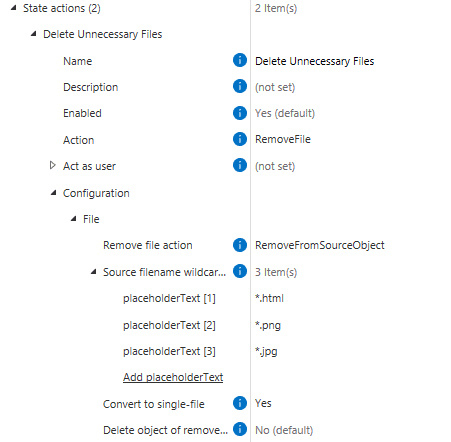Click info icon beside Source filename wildcards
Screen dimensions: 451x442
[240, 271]
